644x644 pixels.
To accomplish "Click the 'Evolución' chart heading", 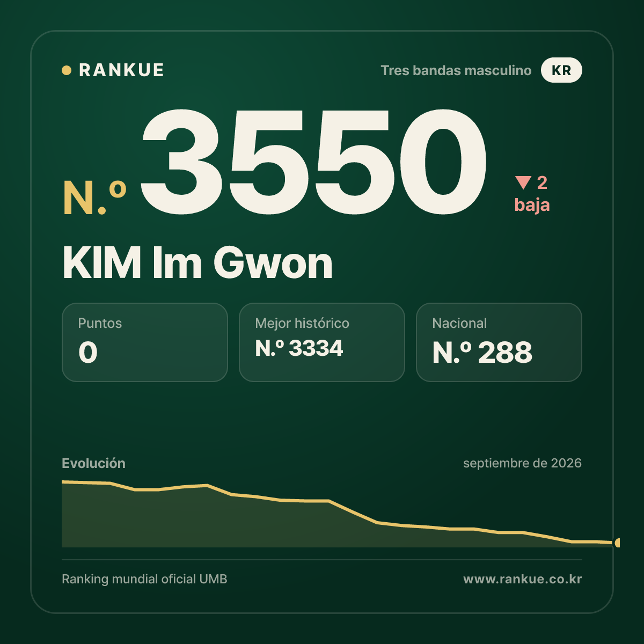I will pos(93,463).
